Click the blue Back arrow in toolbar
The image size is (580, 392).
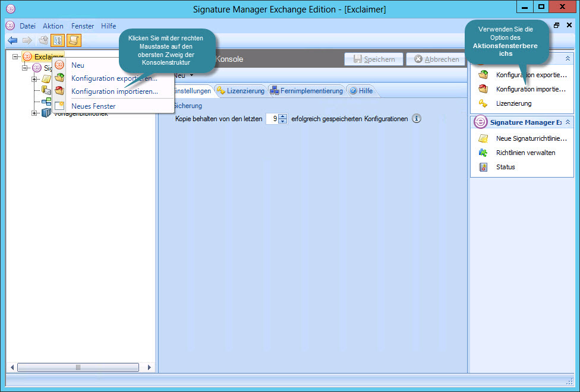coord(12,40)
